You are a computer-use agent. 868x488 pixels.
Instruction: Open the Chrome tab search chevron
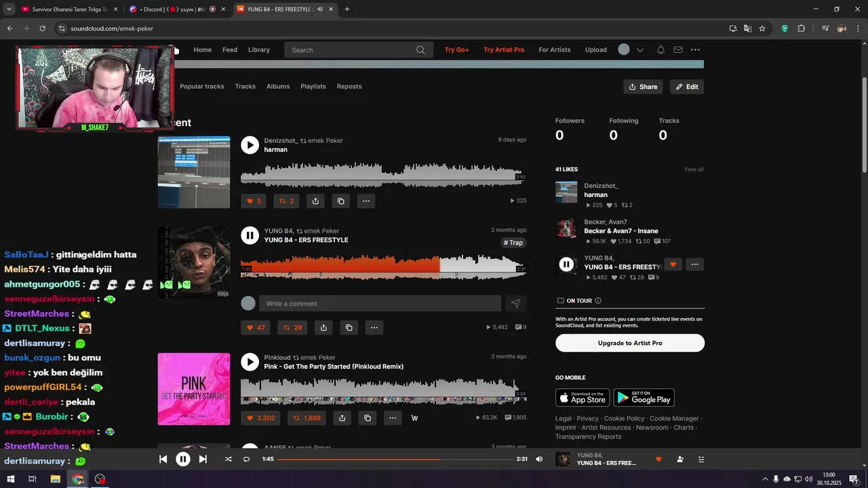(9, 9)
